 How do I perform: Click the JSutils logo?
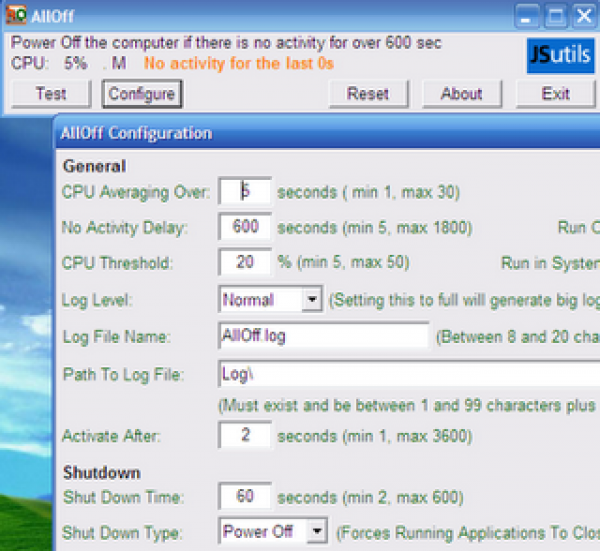tap(561, 55)
